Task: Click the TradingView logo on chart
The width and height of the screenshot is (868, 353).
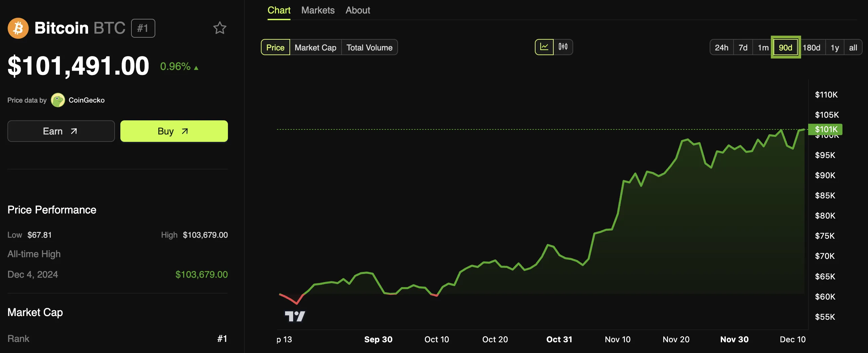Action: pos(295,316)
